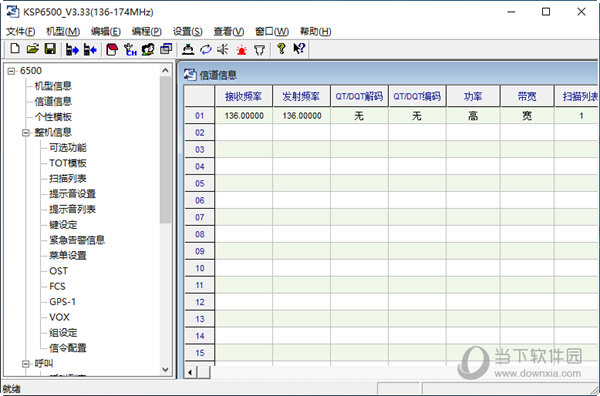Select 菜单设置 tree item
The width and height of the screenshot is (600, 396).
point(68,255)
